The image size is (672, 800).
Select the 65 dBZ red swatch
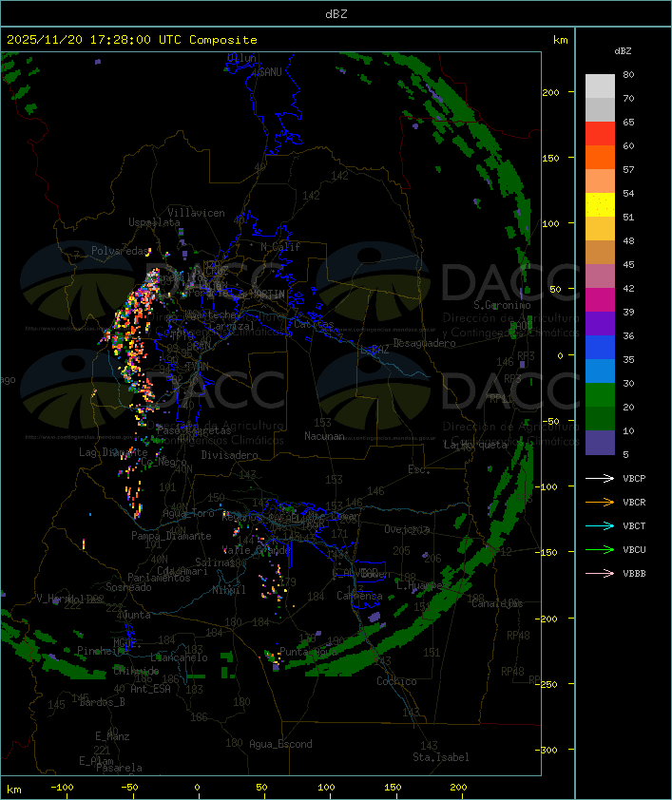600,133
